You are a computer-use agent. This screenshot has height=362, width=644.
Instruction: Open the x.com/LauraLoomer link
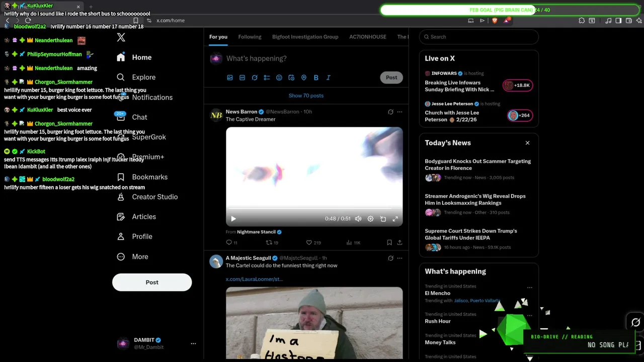tap(254, 279)
